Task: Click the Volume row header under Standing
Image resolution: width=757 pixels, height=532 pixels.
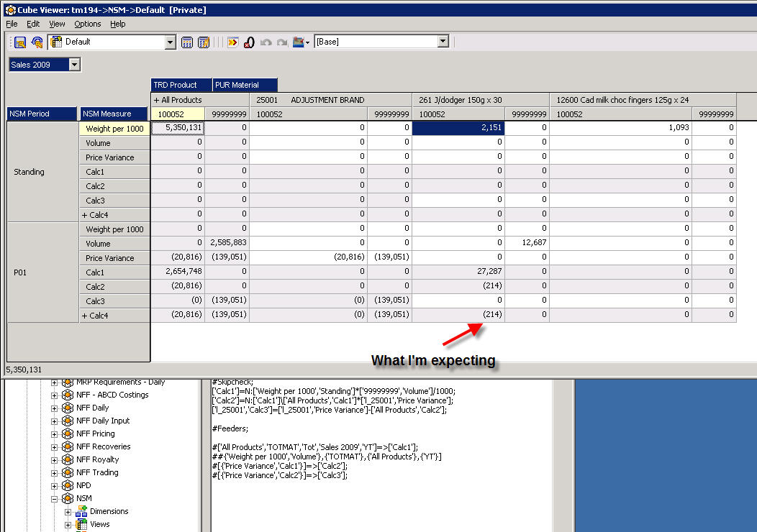Action: point(114,143)
